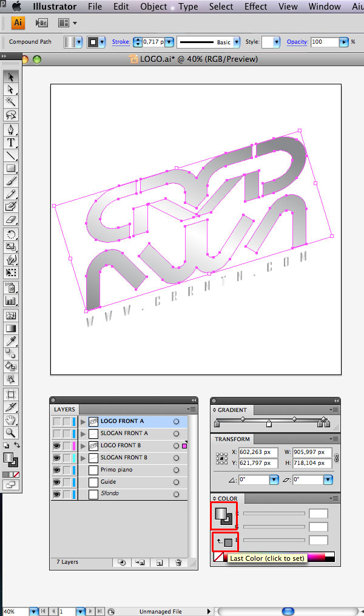Screen dimensions: 364x616
Task: Select the Column Graph tool
Action: coord(10,301)
